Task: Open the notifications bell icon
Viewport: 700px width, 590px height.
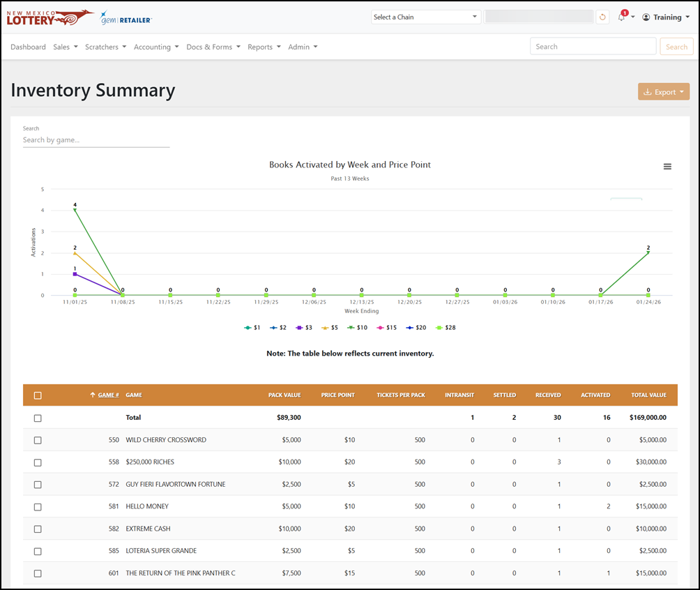Action: [x=621, y=17]
